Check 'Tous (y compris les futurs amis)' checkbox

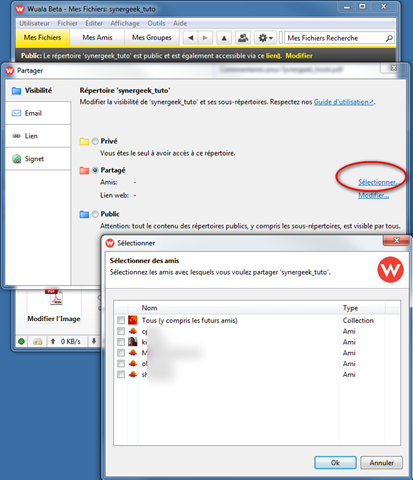coord(121,320)
